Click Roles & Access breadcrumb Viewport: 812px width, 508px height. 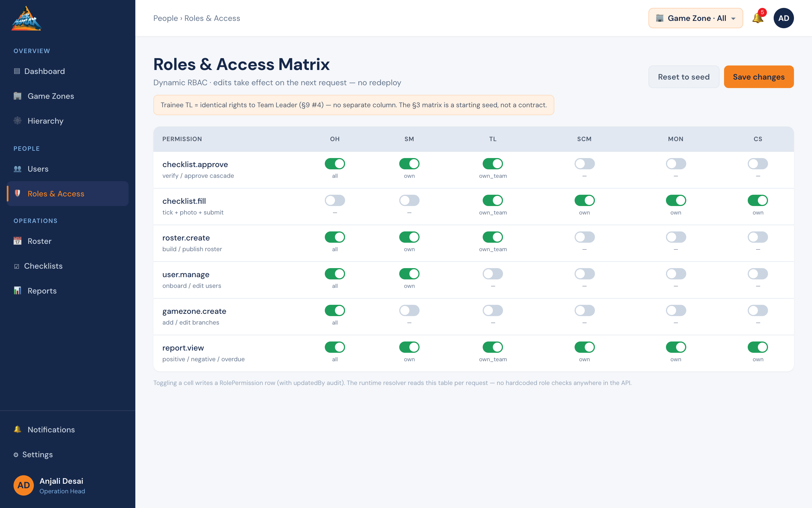point(212,18)
